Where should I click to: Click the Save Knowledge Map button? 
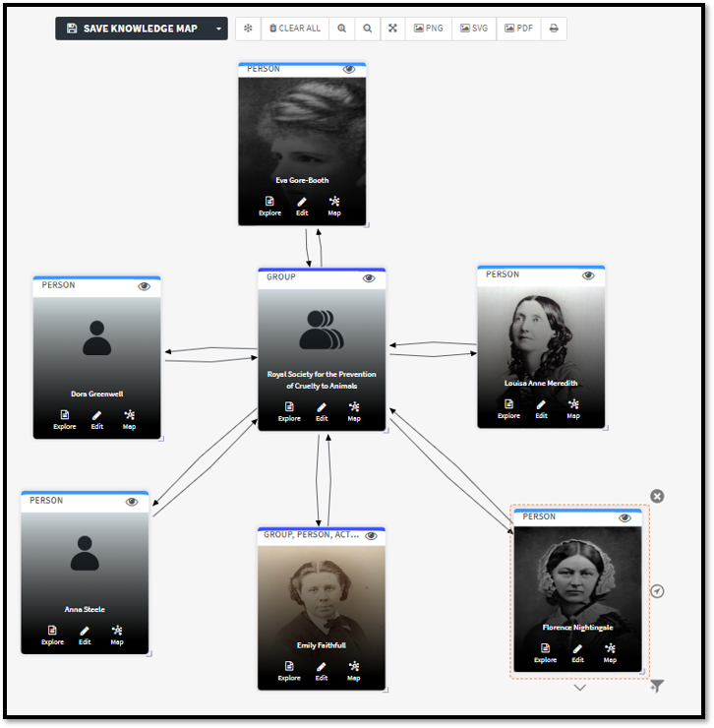click(x=132, y=29)
